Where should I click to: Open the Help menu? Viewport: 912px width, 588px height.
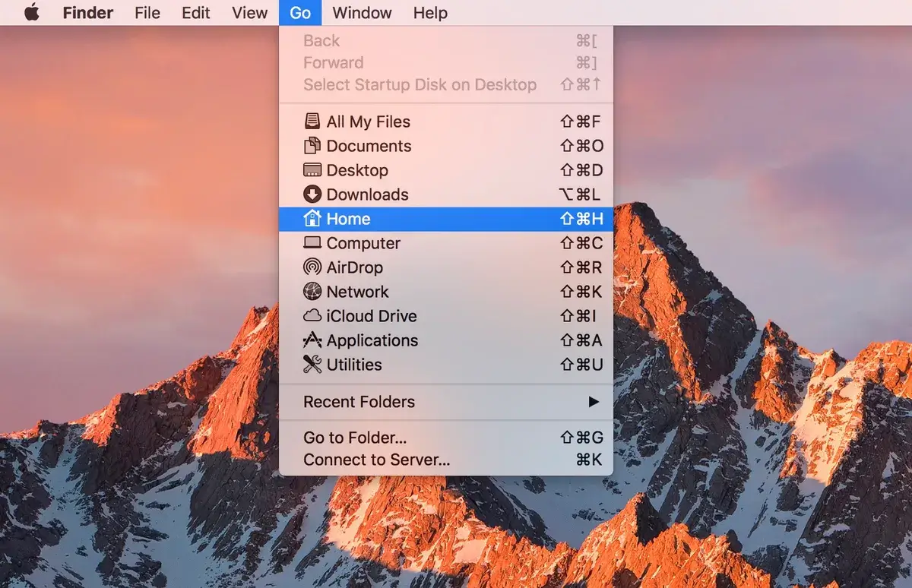click(430, 13)
